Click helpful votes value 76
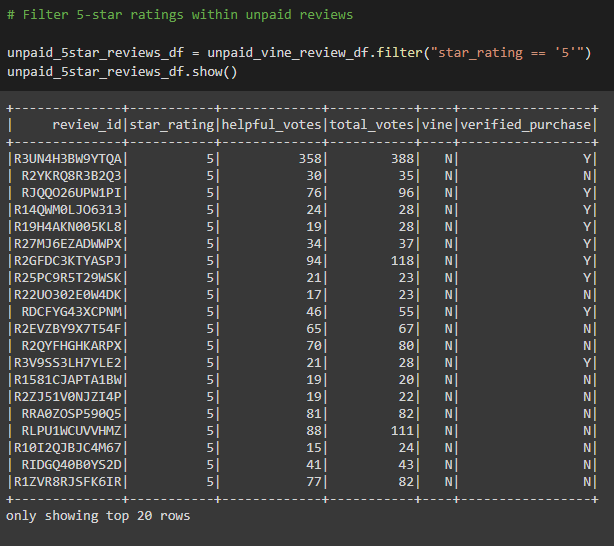614x546 pixels. click(x=314, y=193)
